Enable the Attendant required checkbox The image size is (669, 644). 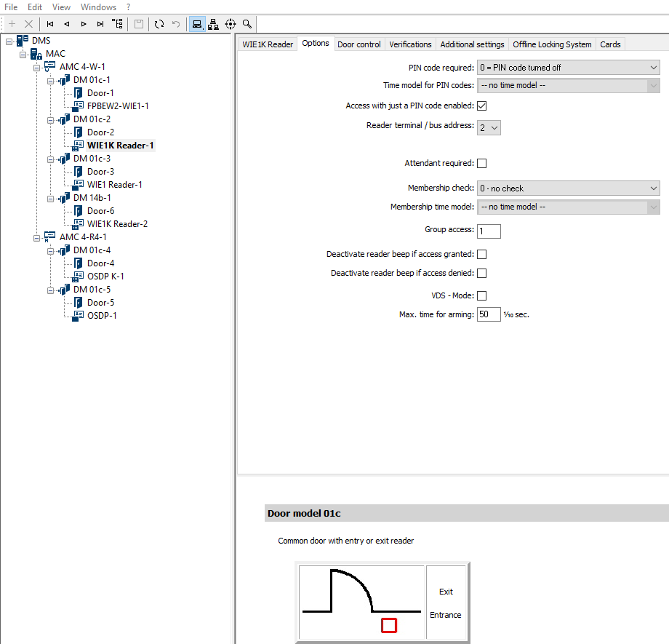[481, 164]
